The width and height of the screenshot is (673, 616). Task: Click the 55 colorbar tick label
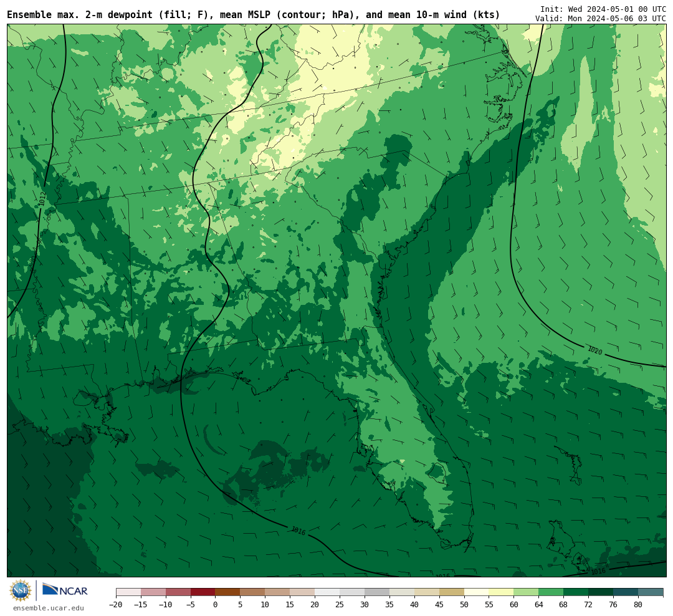[489, 604]
